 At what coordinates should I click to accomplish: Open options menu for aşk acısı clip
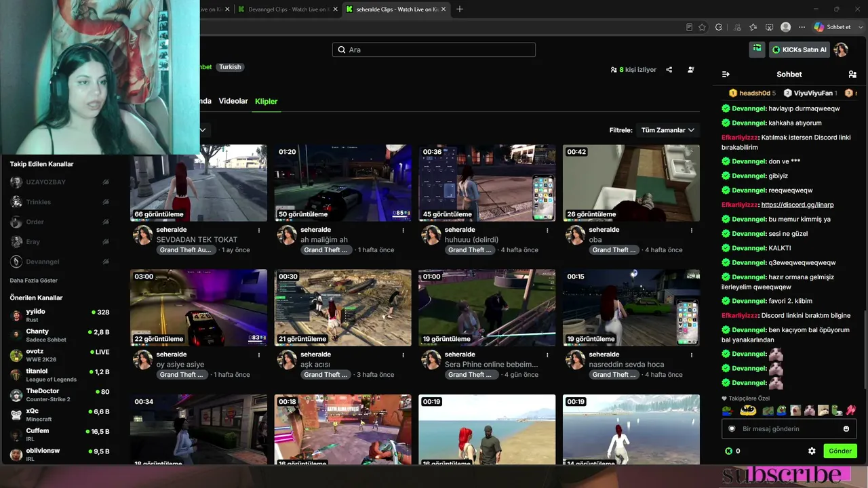pos(403,355)
